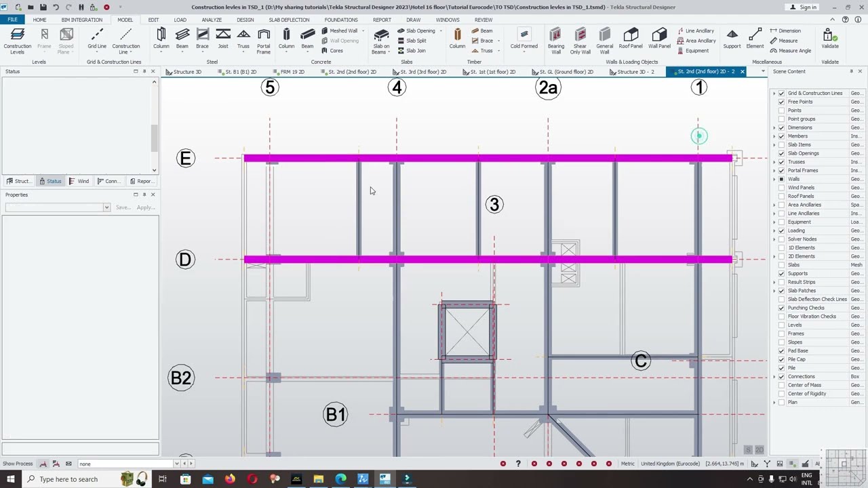Choose the General Wall tool
The width and height of the screenshot is (868, 488).
pyautogui.click(x=604, y=41)
